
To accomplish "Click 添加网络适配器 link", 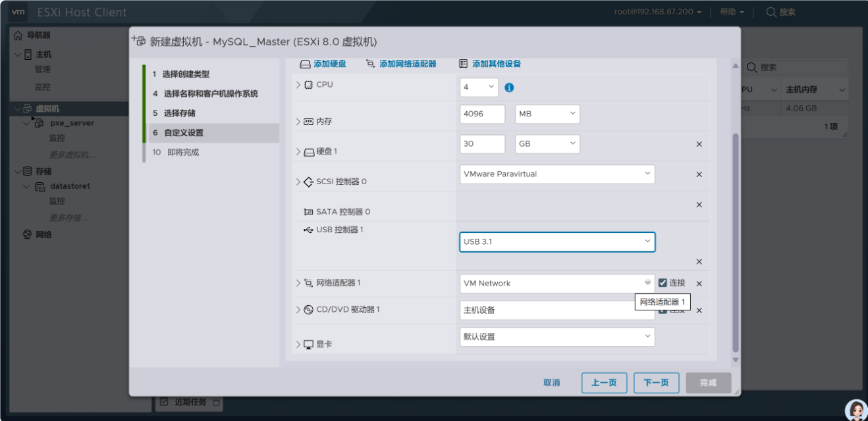I will click(401, 64).
